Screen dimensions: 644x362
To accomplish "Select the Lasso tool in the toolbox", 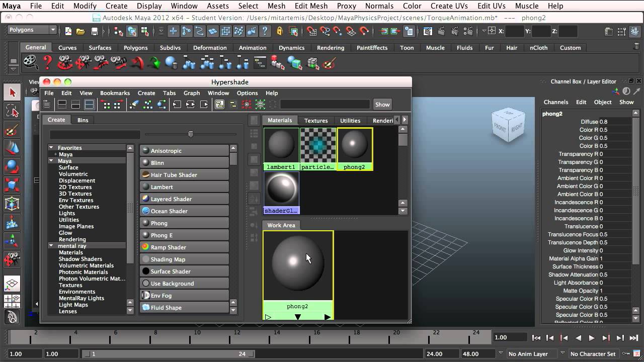I will click(13, 111).
